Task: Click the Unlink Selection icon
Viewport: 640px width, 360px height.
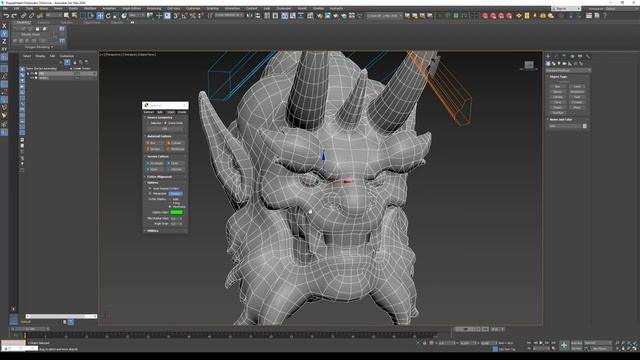Action: coord(31,16)
